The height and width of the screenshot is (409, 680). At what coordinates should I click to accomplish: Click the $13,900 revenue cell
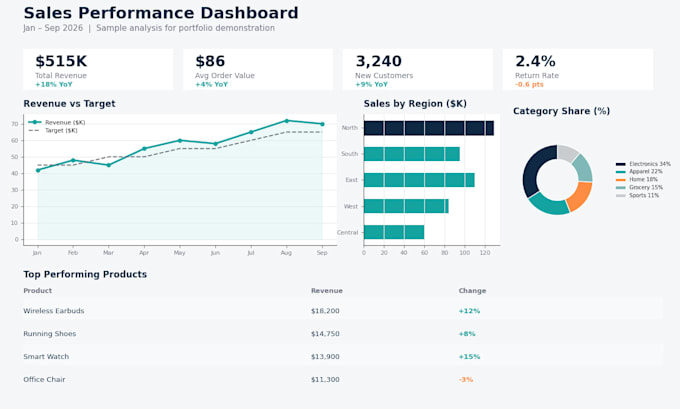(325, 357)
